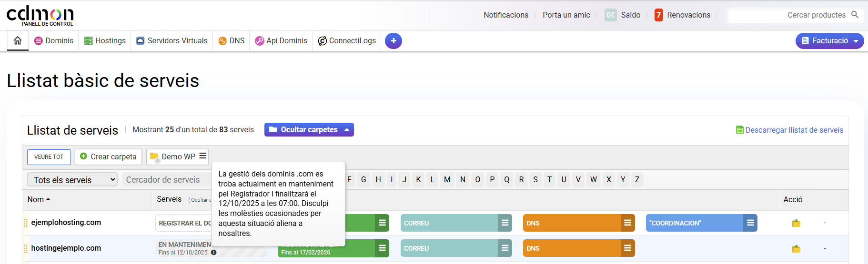Click folder icon in hostingejemplo.com action column

coord(796,248)
